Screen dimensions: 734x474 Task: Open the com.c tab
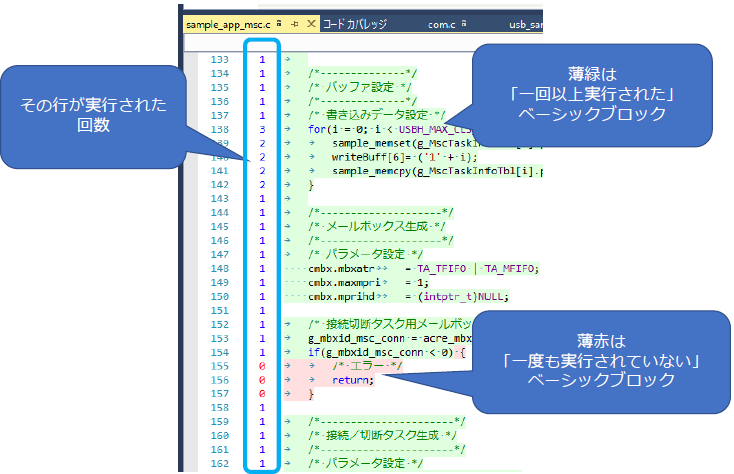442,23
